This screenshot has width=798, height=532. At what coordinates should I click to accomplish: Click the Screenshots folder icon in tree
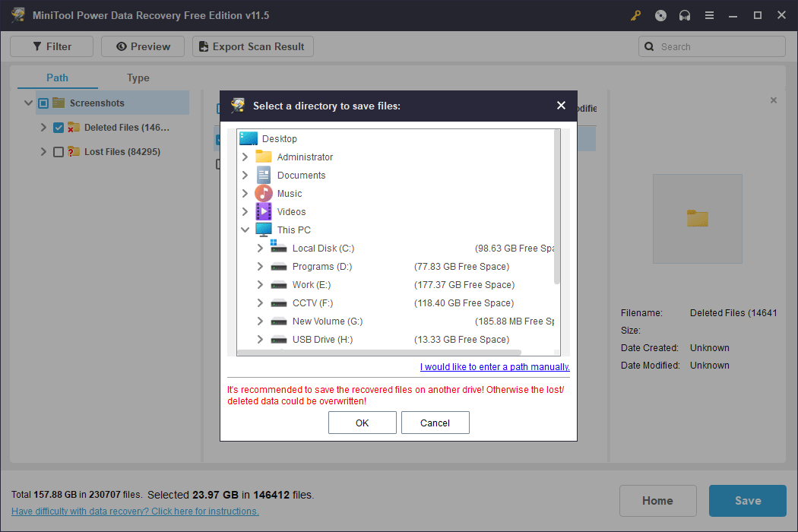(x=59, y=103)
